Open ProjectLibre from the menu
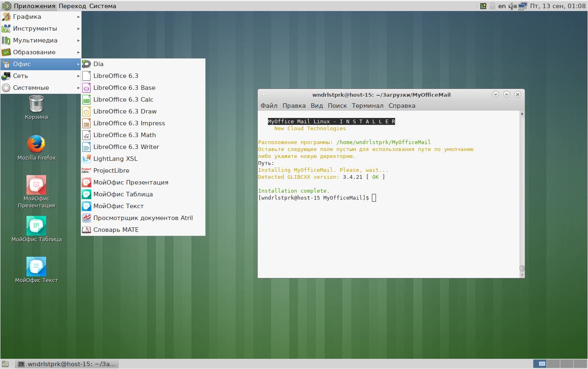This screenshot has height=369, width=588. click(x=143, y=171)
